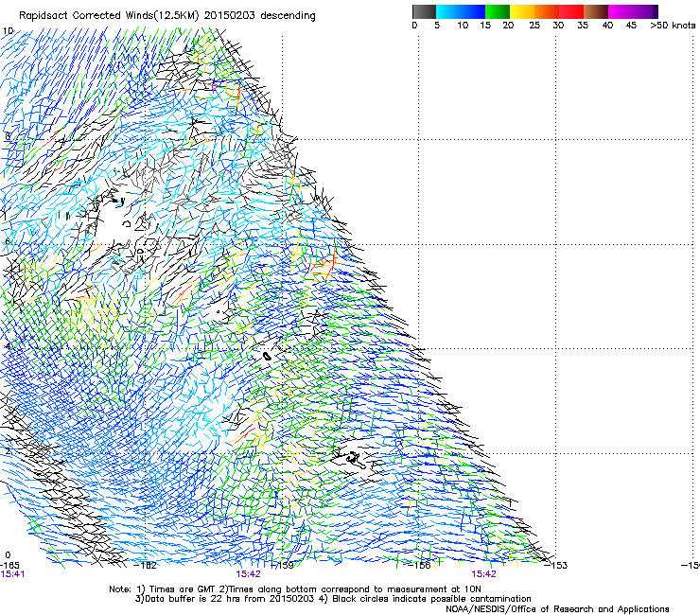
Task: Select the cyan-blue 5-15 knots legend swatch
Action: (x=461, y=11)
